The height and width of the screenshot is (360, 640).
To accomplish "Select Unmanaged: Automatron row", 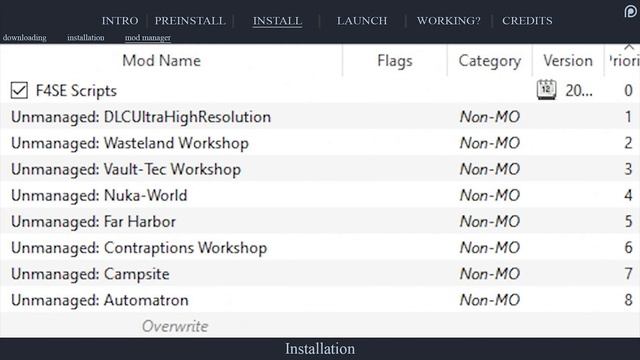I will tap(320, 300).
